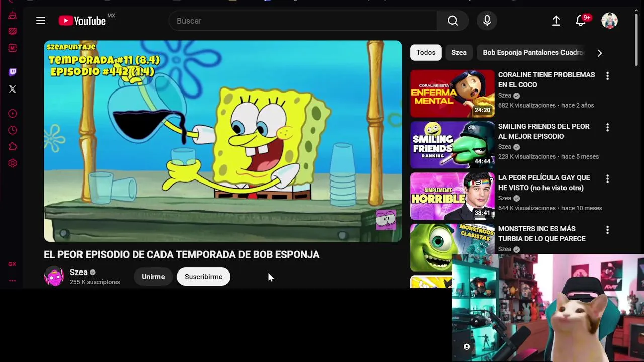Open Twitch in the Opera sidebar
Viewport: 644px width, 362px height.
(13, 72)
